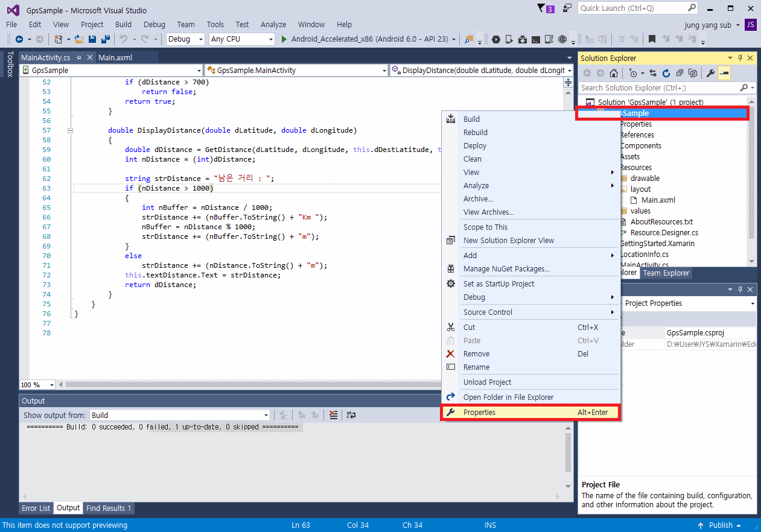This screenshot has height=532, width=761.
Task: Choose Rebuild from the context menu
Action: [x=530, y=133]
